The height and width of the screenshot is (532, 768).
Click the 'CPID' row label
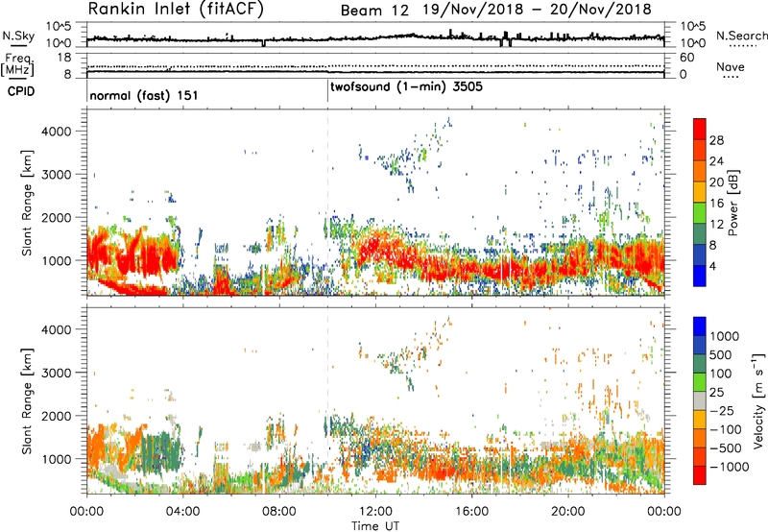coord(21,91)
